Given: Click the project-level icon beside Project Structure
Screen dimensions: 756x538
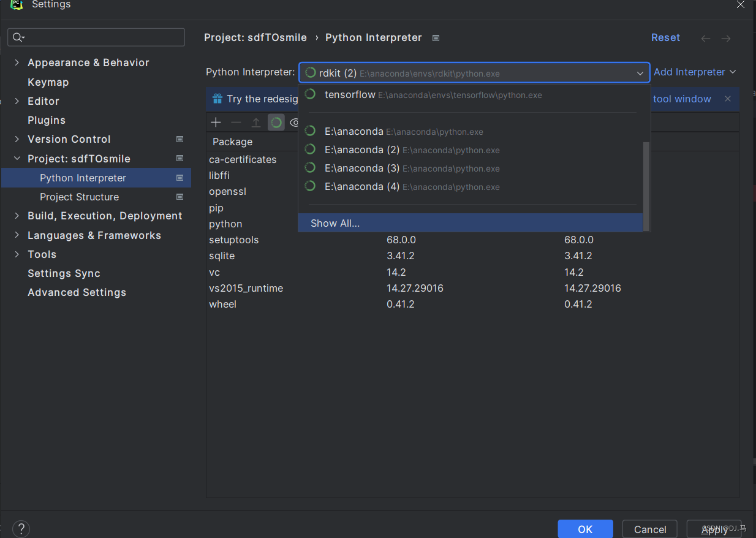Looking at the screenshot, I should [x=180, y=197].
